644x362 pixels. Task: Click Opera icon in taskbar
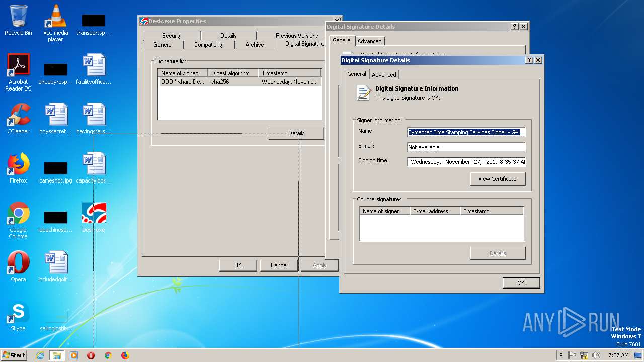pos(91,355)
